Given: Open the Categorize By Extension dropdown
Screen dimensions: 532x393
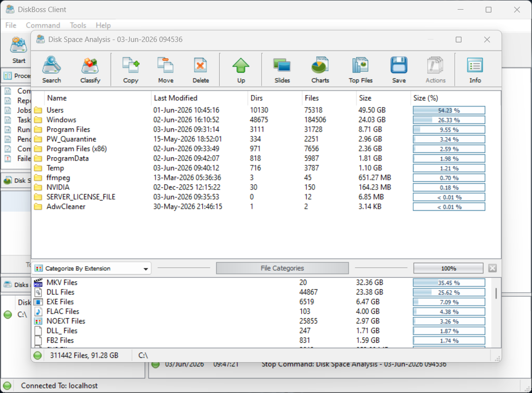Looking at the screenshot, I should pyautogui.click(x=92, y=268).
